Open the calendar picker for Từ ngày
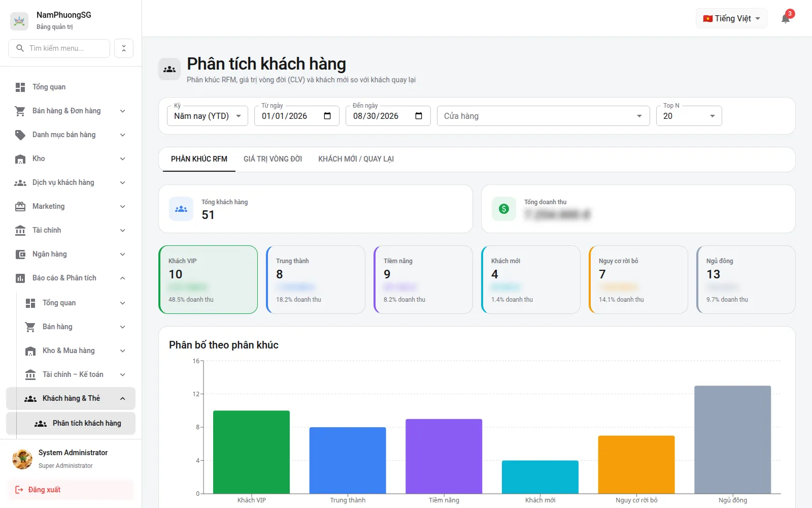The width and height of the screenshot is (812, 508). click(x=327, y=116)
